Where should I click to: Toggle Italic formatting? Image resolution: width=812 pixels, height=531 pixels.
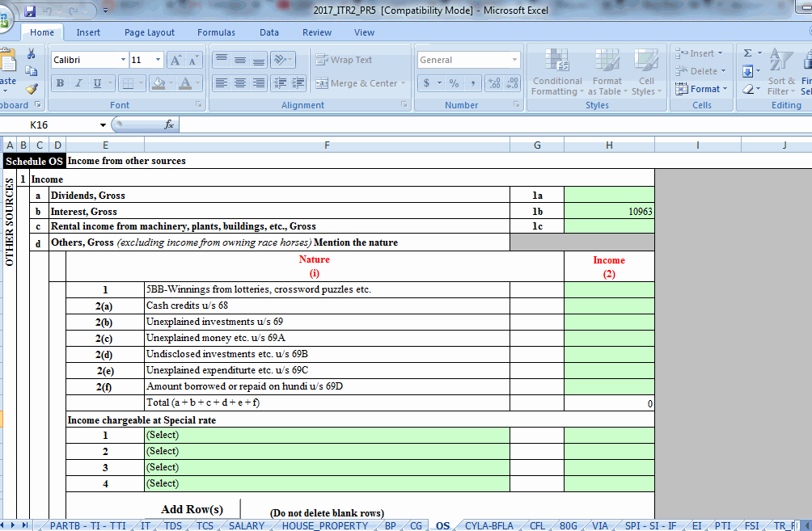click(x=78, y=82)
